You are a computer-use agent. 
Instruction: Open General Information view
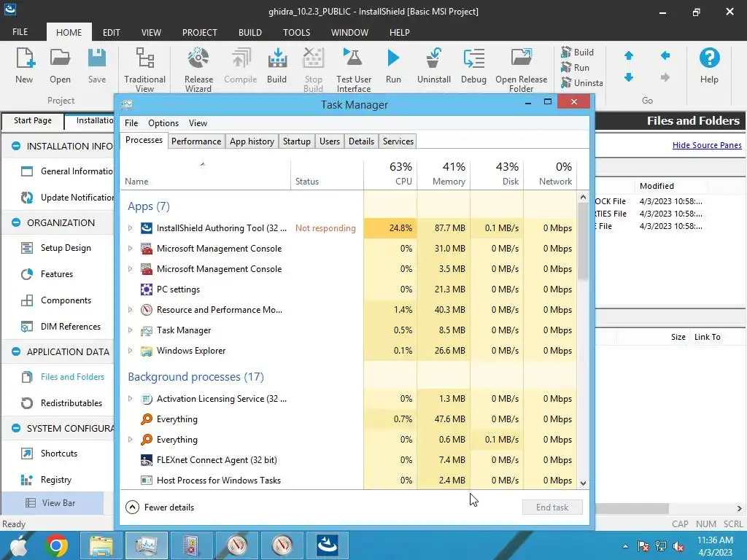(66, 171)
